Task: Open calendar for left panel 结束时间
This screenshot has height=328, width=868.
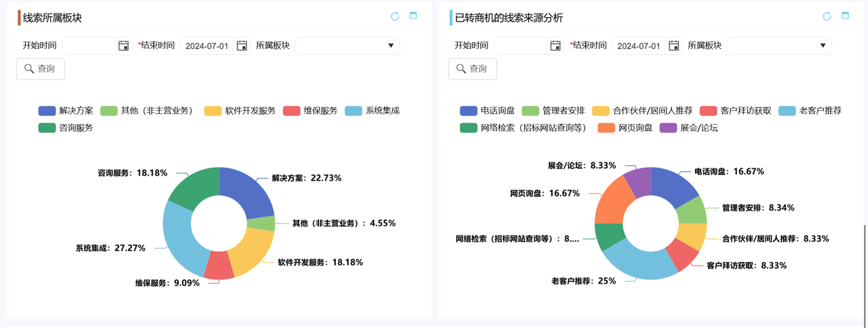Action: [242, 45]
